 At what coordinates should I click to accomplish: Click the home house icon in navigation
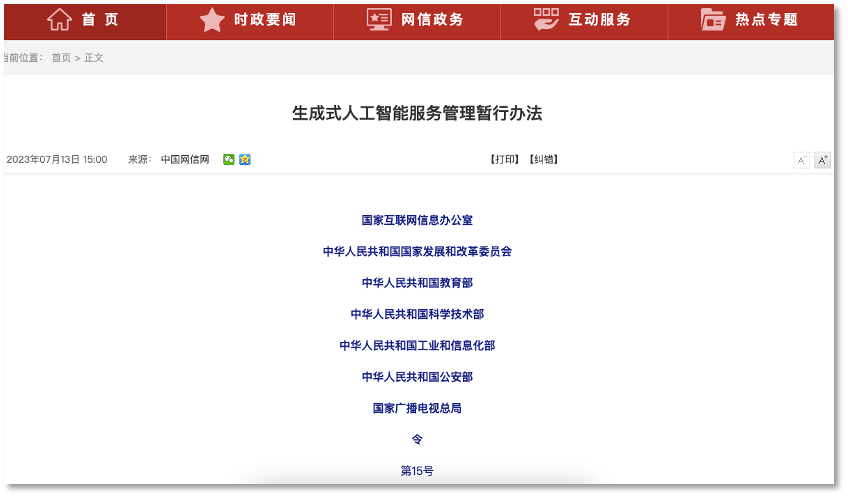[60, 20]
